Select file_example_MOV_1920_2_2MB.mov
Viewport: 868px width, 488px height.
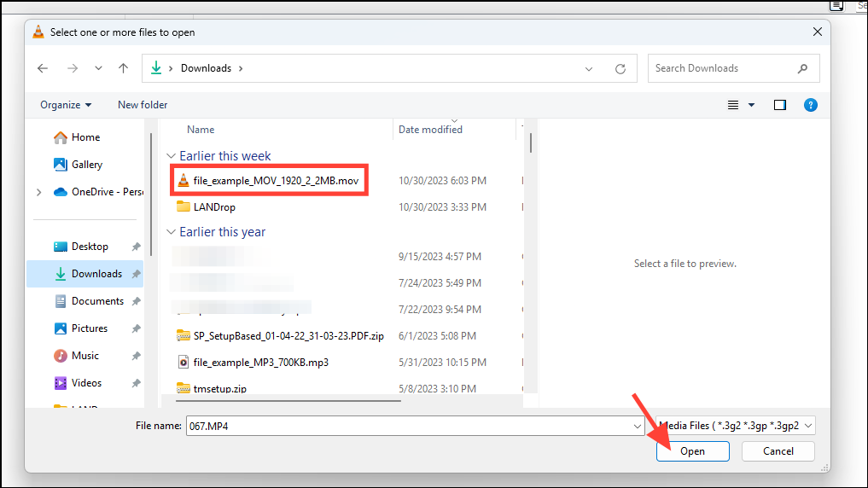(x=276, y=180)
